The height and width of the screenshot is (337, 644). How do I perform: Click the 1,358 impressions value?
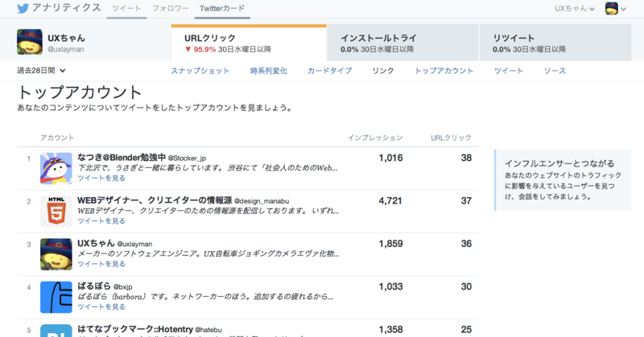click(x=390, y=329)
